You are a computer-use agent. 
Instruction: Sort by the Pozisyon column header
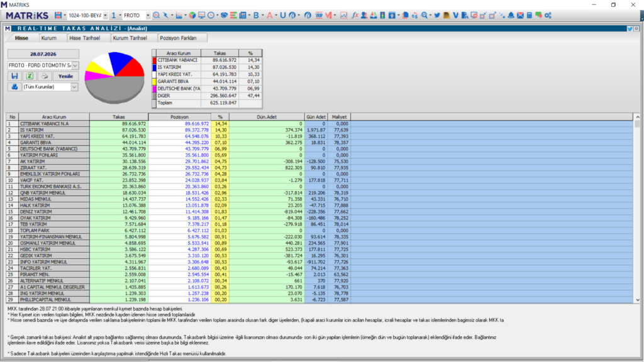179,117
